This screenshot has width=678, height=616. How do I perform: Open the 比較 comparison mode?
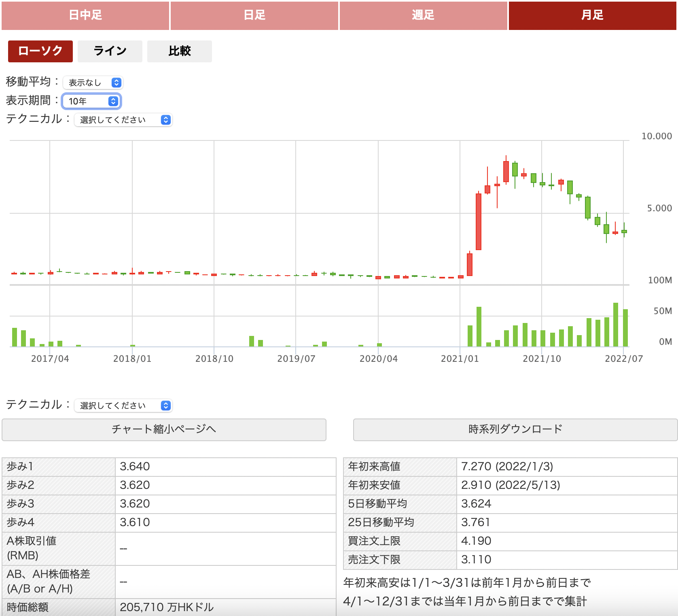click(x=180, y=51)
